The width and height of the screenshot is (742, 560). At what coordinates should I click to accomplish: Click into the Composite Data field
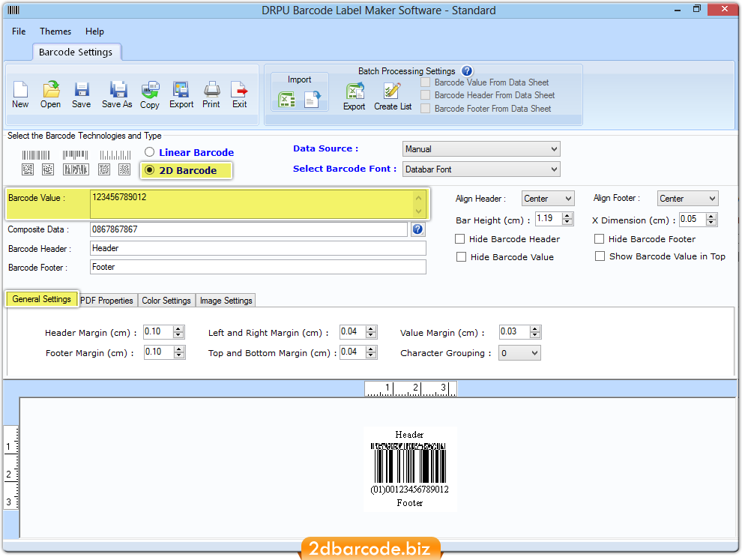tap(248, 229)
